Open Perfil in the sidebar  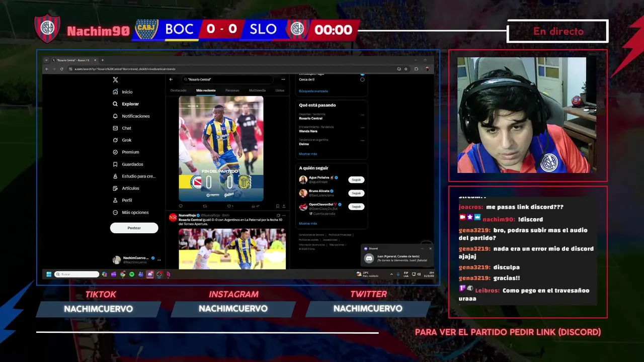tap(122, 200)
